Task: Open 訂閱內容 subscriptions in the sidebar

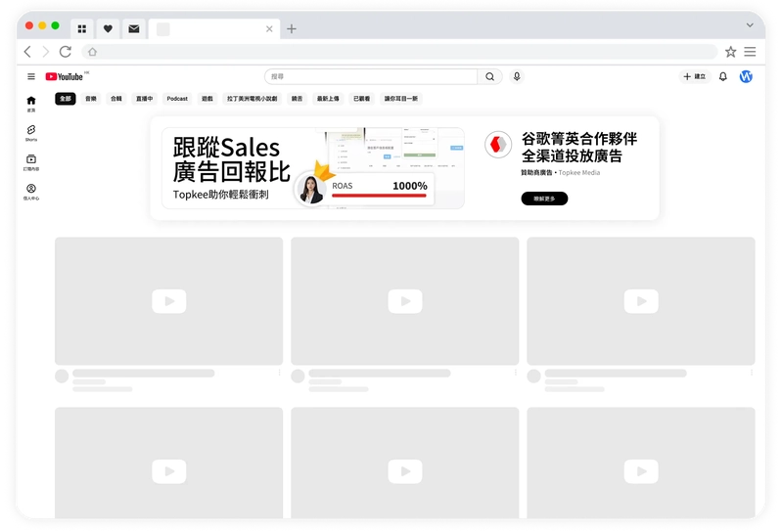Action: coord(31,161)
